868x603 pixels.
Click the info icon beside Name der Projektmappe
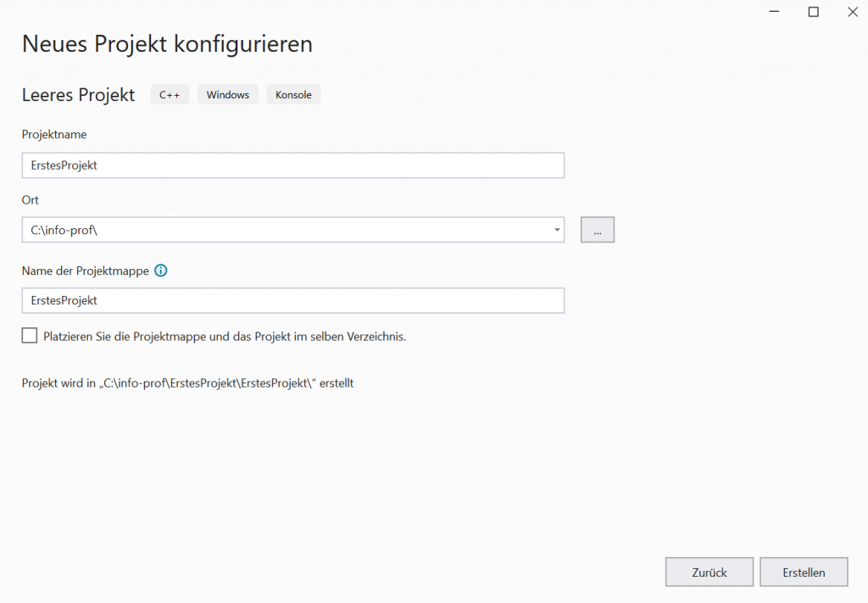161,271
